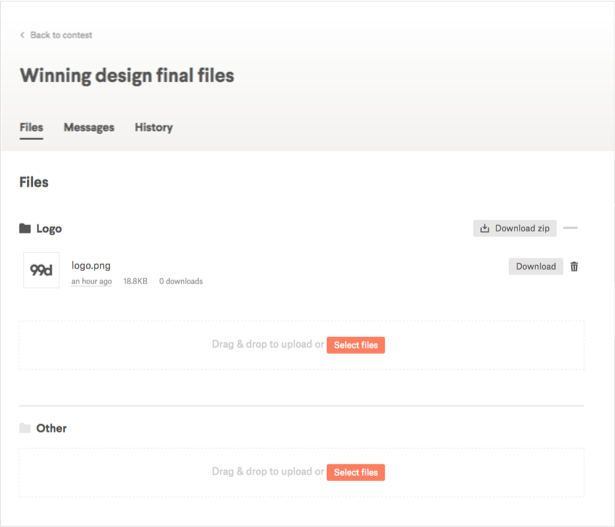This screenshot has height=527, width=615.
Task: Collapse the Logo section with the dash
Action: point(571,228)
